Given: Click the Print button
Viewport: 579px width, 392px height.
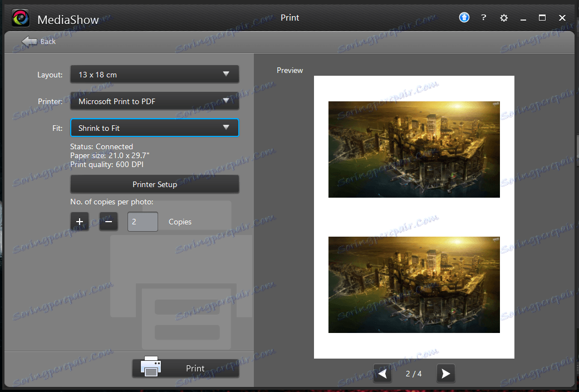Looking at the screenshot, I should click(186, 368).
